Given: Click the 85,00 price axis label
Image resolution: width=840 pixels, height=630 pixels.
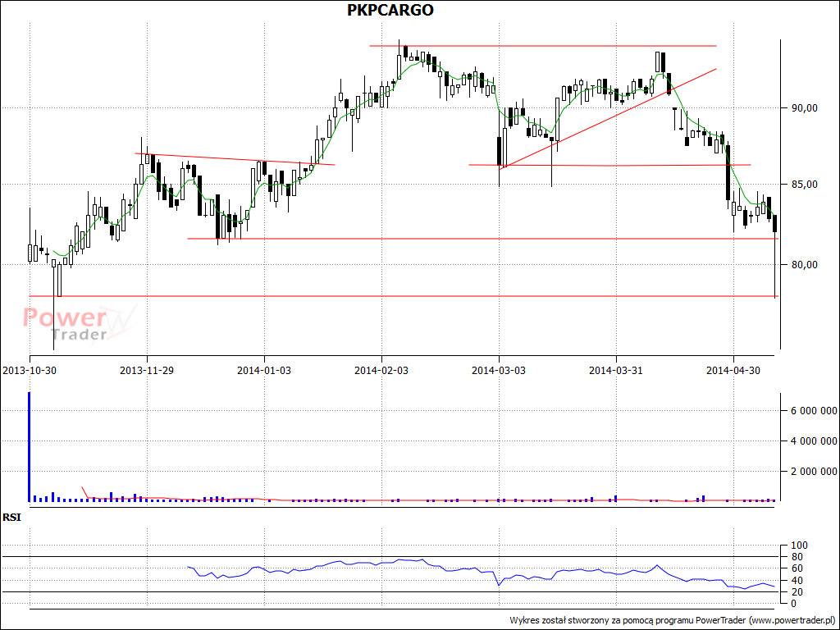Looking at the screenshot, I should [804, 185].
